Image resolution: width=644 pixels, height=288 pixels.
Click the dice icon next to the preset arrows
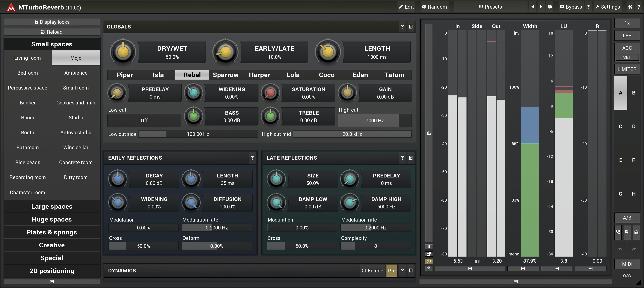(550, 7)
